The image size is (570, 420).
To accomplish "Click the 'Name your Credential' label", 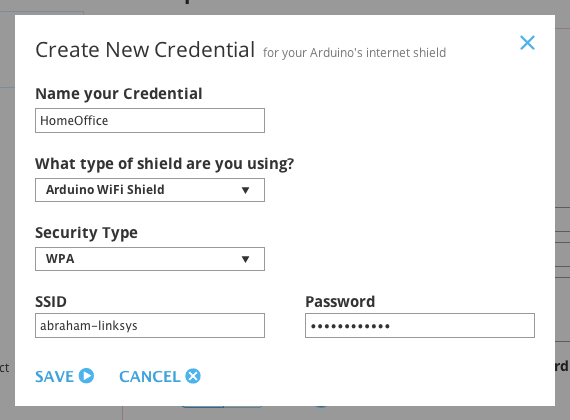I will [119, 94].
